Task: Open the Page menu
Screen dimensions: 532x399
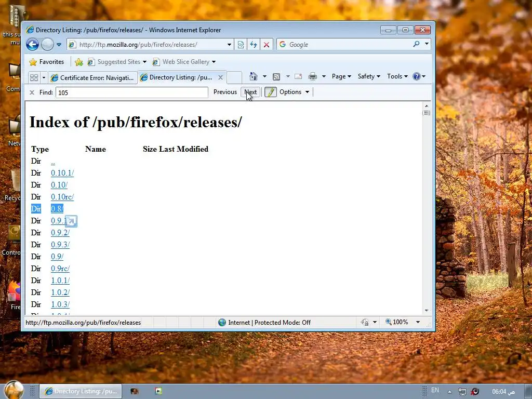Action: pos(341,76)
